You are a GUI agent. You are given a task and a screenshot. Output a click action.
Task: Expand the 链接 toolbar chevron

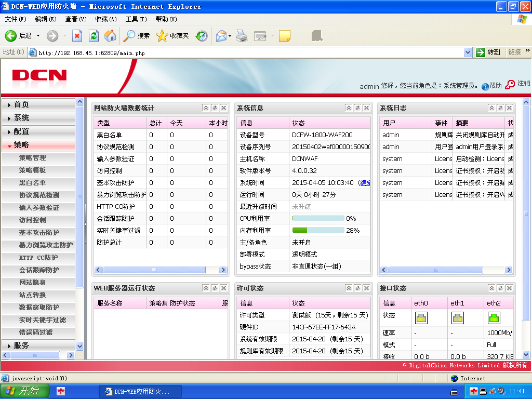click(x=528, y=50)
